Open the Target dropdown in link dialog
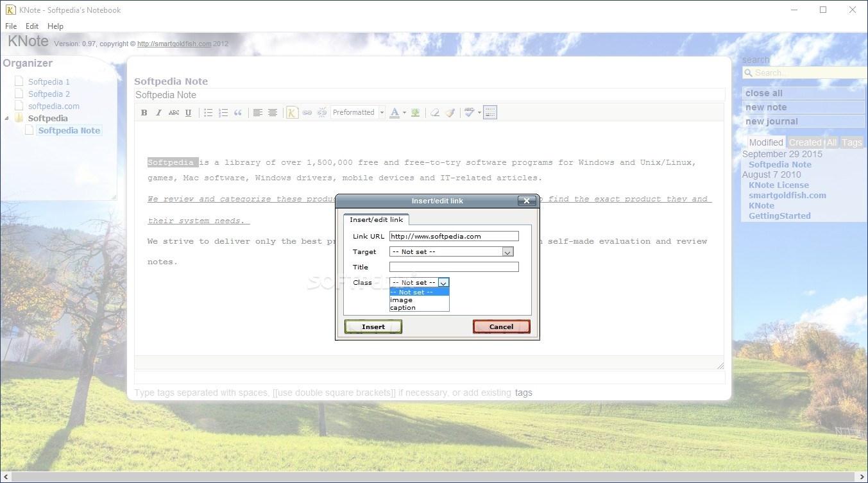Screen dimensions: 868x483 [452, 251]
